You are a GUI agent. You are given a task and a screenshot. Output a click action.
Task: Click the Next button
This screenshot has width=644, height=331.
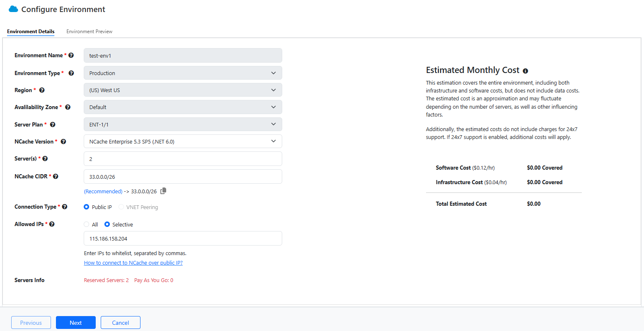76,323
